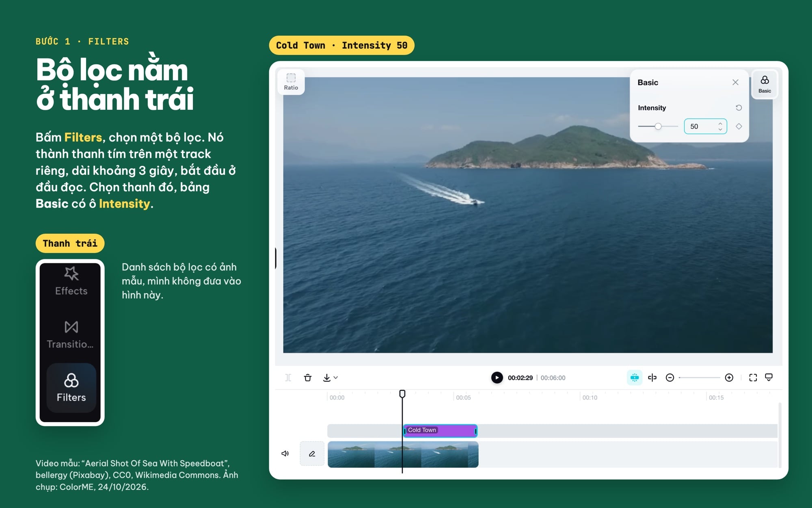Click the timeline vertical scrollbar
The image size is (812, 508).
coord(780,435)
